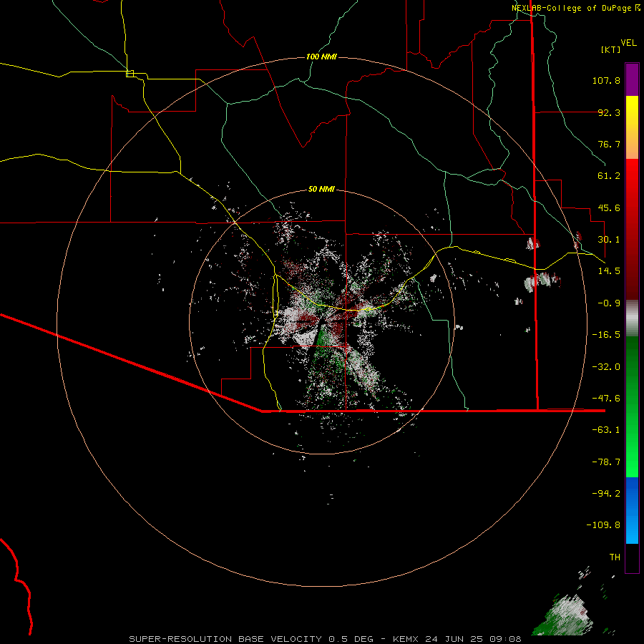Screen dimensions: 644x644
Task: Click the -94.2 legend value
Action: [x=606, y=493]
